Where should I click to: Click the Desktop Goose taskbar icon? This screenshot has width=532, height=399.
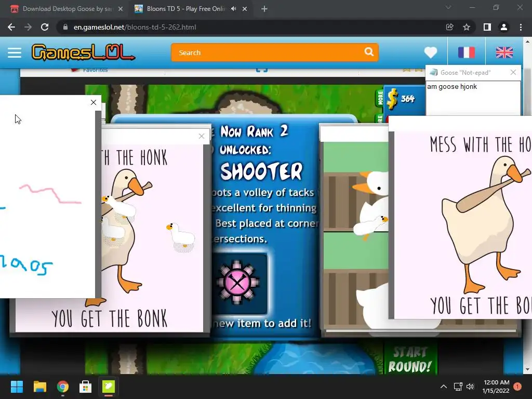pos(109,387)
